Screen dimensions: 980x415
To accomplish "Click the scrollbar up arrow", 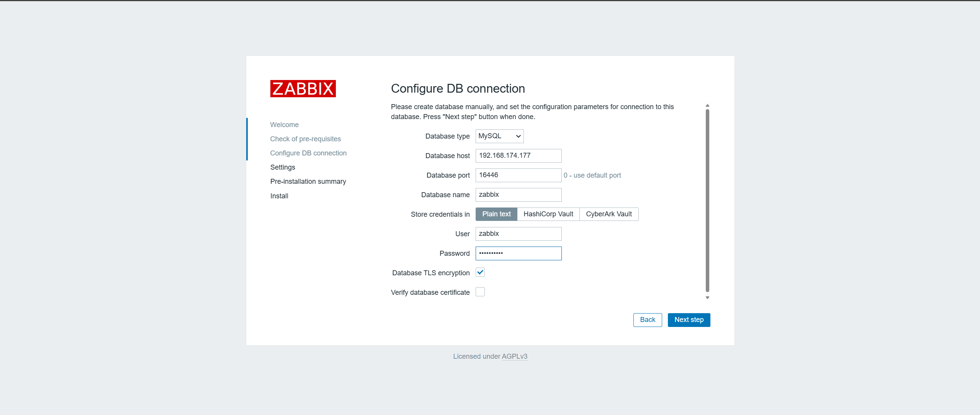I will point(707,106).
